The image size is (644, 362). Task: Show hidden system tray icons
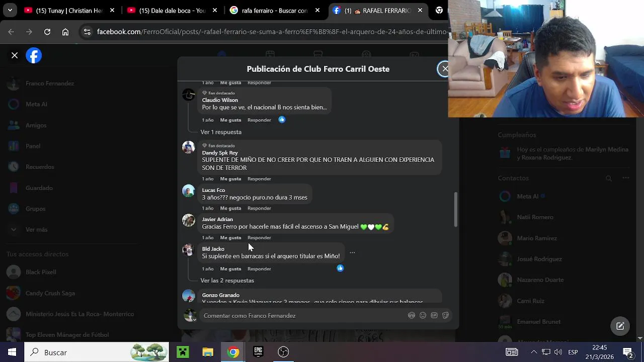tap(534, 352)
